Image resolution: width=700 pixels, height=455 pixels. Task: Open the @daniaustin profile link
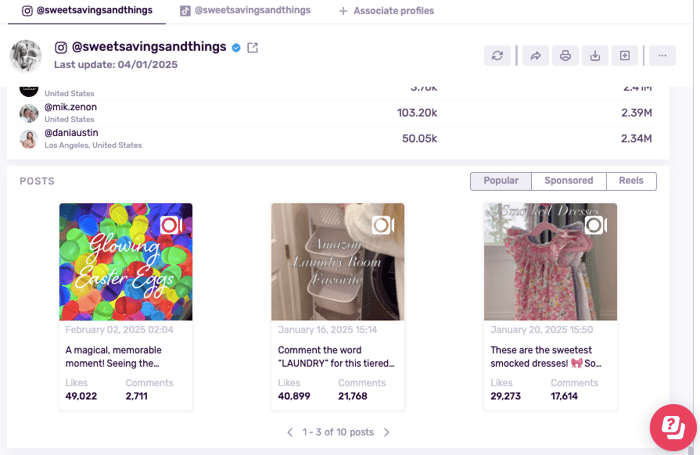(71, 132)
